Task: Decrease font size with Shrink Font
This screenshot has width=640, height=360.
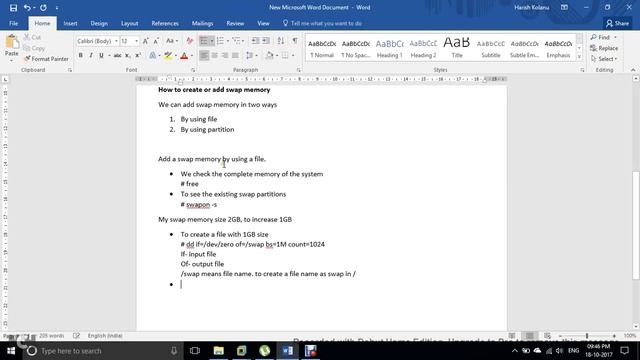Action: pos(156,41)
